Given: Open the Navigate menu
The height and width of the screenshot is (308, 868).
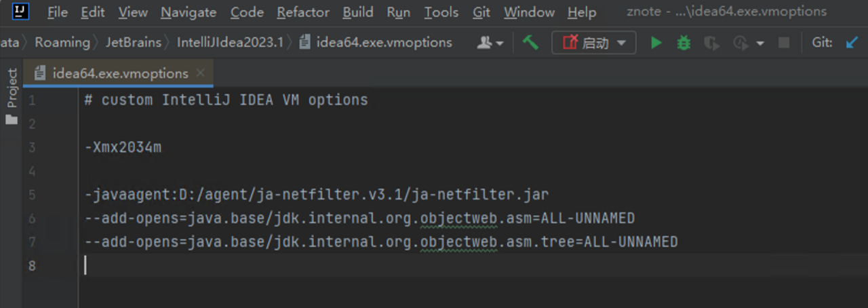Looking at the screenshot, I should pyautogui.click(x=189, y=12).
